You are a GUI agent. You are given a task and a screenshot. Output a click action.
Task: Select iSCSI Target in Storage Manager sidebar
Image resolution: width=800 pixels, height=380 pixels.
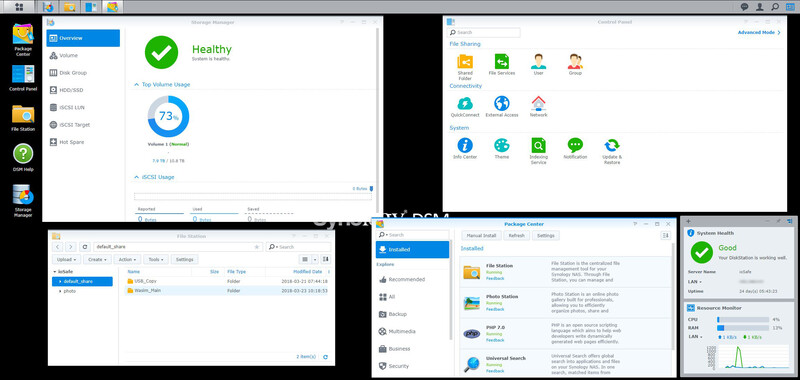click(83, 125)
